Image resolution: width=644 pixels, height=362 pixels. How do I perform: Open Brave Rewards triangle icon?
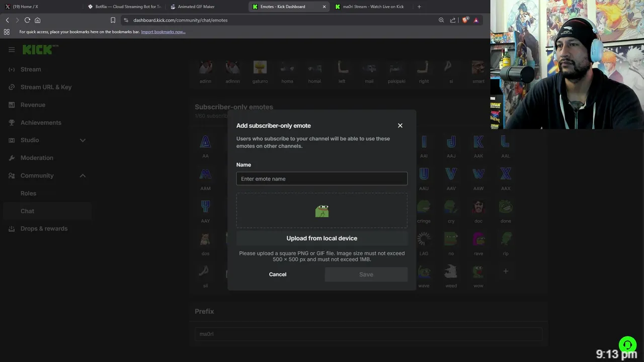[x=476, y=20]
